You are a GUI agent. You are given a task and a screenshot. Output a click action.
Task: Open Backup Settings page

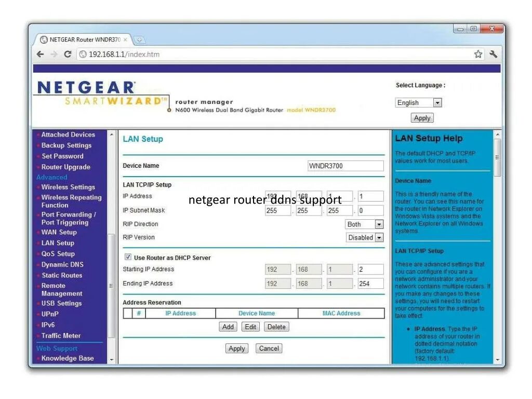click(x=66, y=145)
